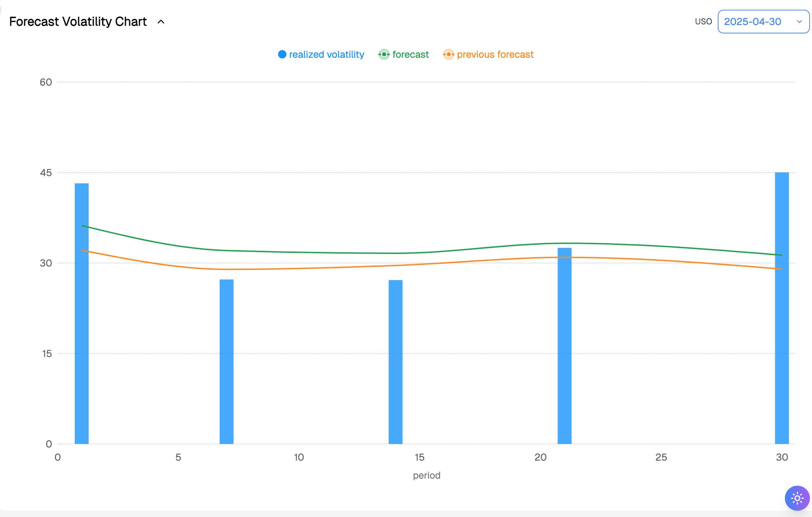Click the realized volatility bar at period 21
This screenshot has width=812, height=517.
click(565, 348)
